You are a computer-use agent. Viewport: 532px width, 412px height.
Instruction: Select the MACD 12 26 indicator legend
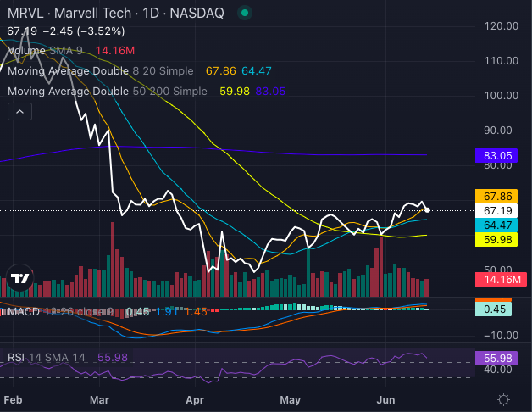point(59,311)
